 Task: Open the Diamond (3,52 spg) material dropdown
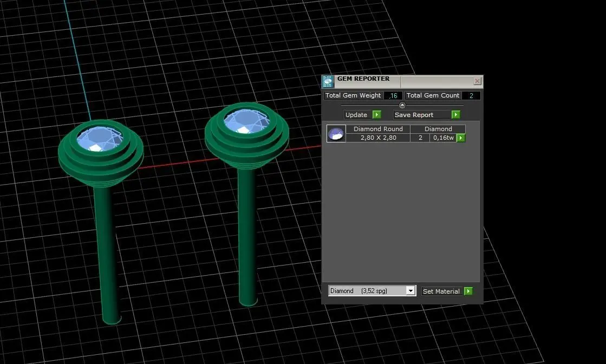410,290
